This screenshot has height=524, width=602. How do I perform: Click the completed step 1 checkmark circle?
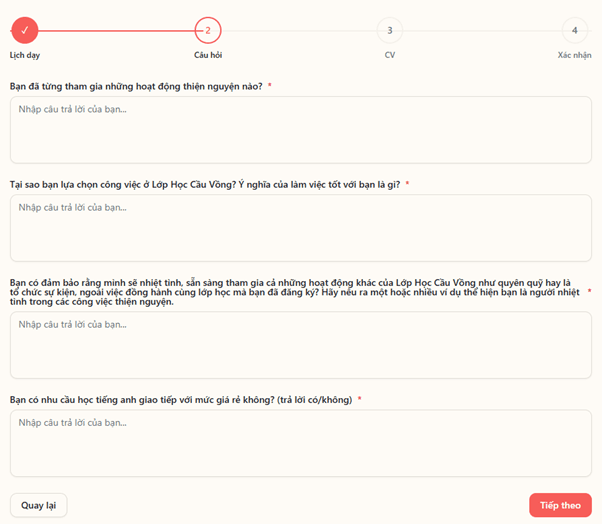[x=25, y=30]
